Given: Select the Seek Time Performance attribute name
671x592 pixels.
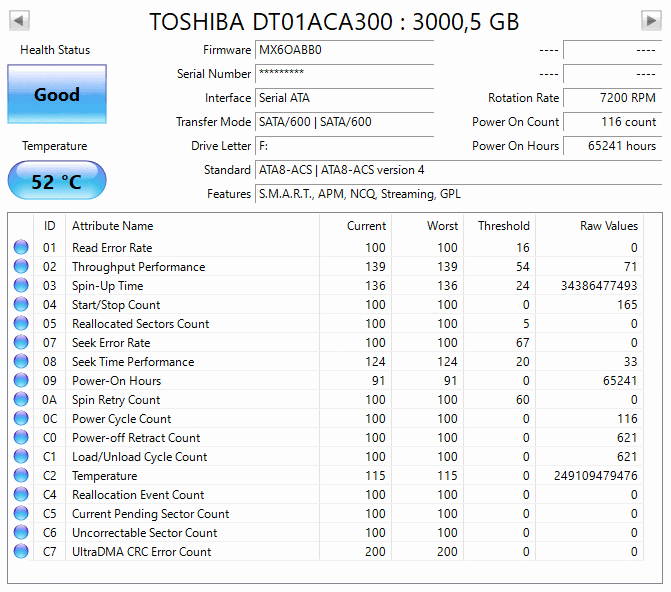Looking at the screenshot, I should (x=133, y=362).
